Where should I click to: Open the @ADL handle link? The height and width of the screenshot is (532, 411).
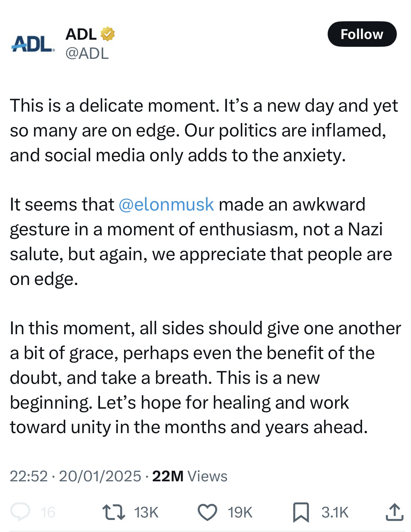pyautogui.click(x=87, y=54)
